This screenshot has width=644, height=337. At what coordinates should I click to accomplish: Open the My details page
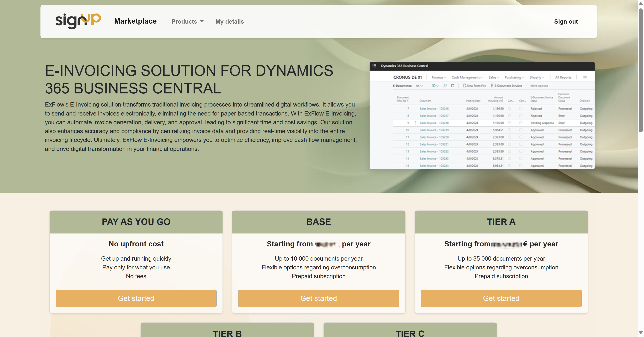[x=229, y=22]
